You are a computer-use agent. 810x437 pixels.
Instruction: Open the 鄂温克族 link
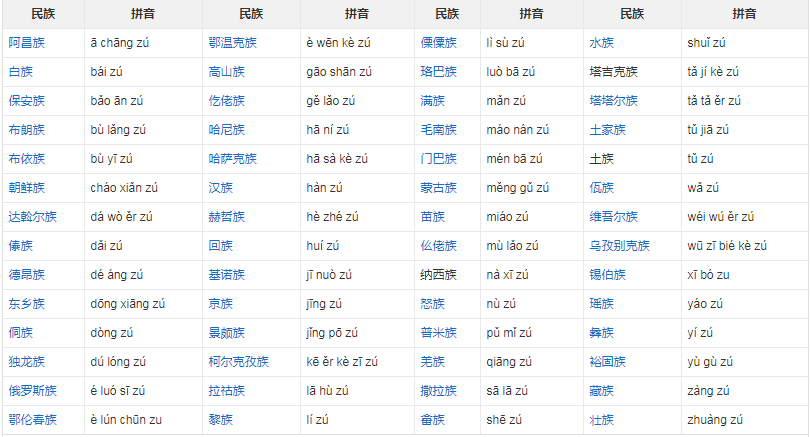232,43
